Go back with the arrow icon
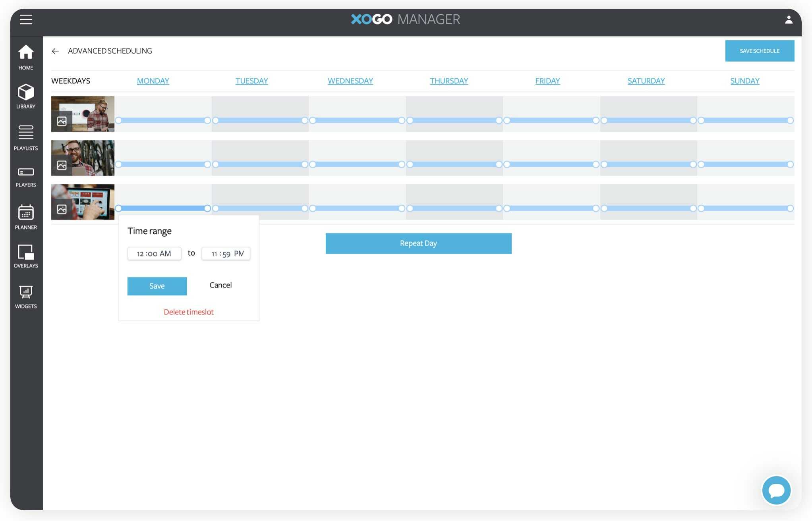The image size is (812, 521). [55, 51]
